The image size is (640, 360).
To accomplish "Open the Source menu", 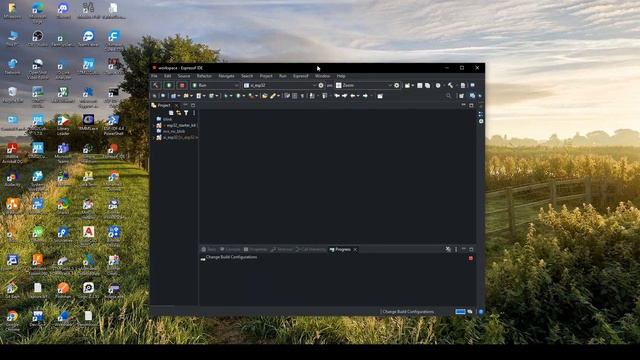I will (184, 76).
